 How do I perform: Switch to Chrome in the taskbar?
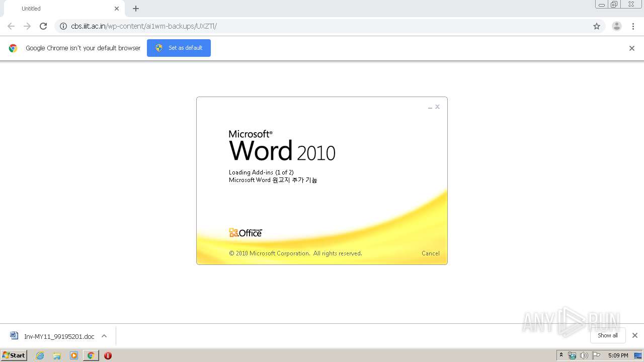coord(91,355)
